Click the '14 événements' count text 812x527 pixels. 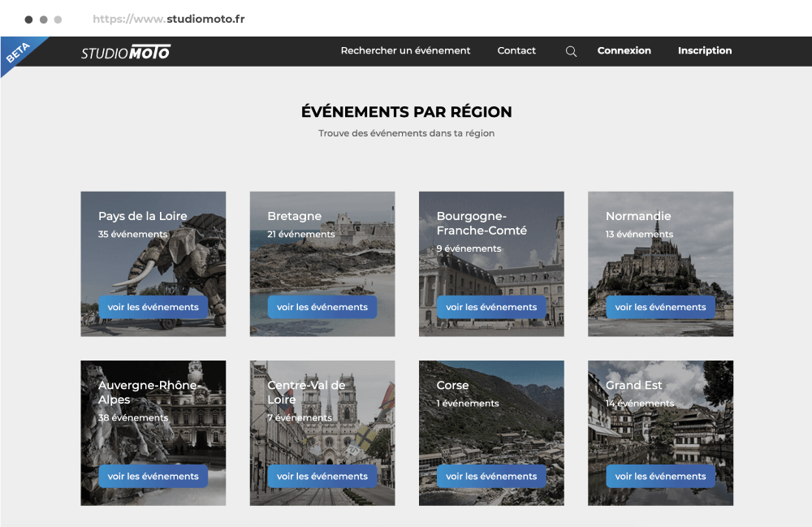click(640, 404)
